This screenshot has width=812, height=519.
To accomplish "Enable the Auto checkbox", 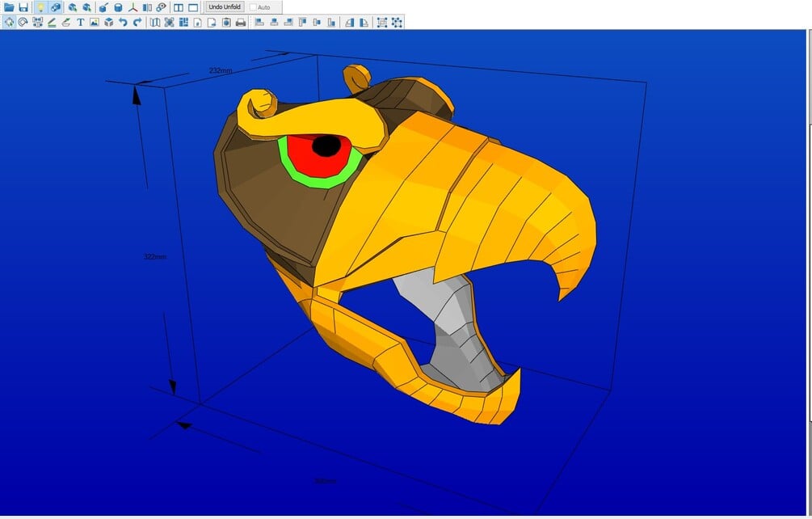I will (x=253, y=7).
